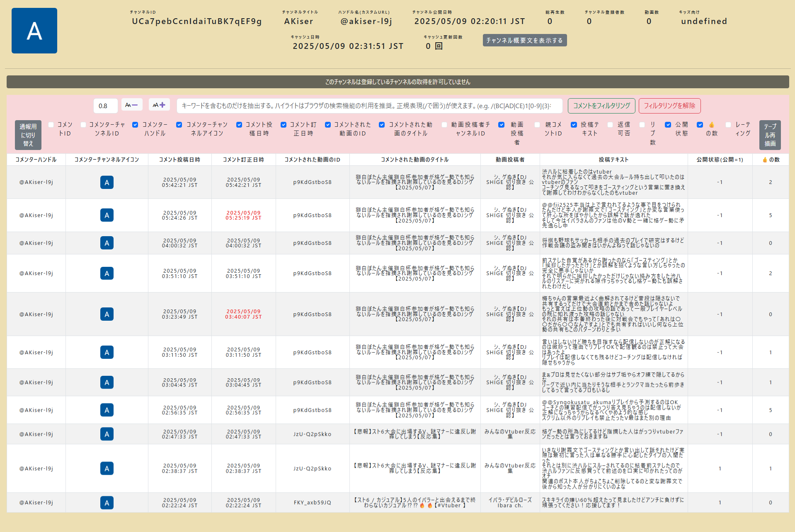
Task: Uncheck the コメントされた動画のタイトル checkbox
Action: (x=382, y=125)
